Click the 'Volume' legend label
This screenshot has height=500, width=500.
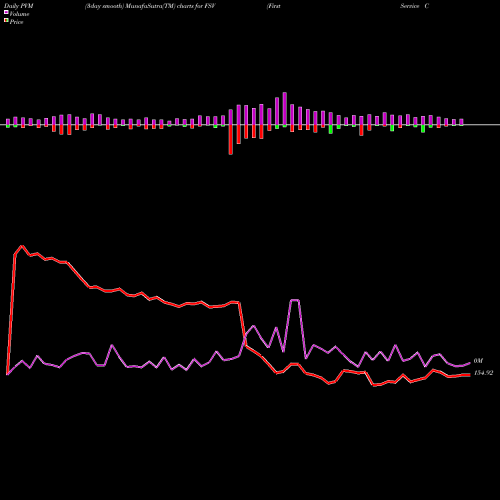click(x=19, y=14)
